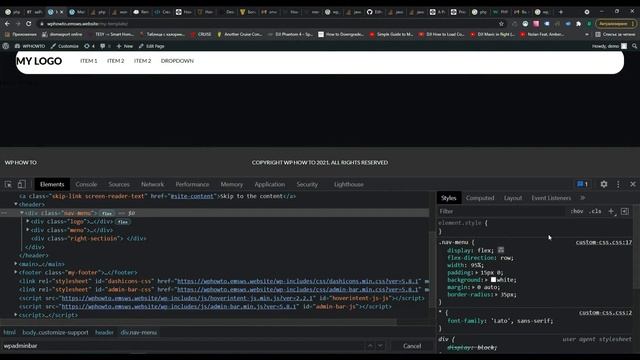The image size is (640, 360).
Task: Open the Event Listeners tab
Action: pos(551,198)
